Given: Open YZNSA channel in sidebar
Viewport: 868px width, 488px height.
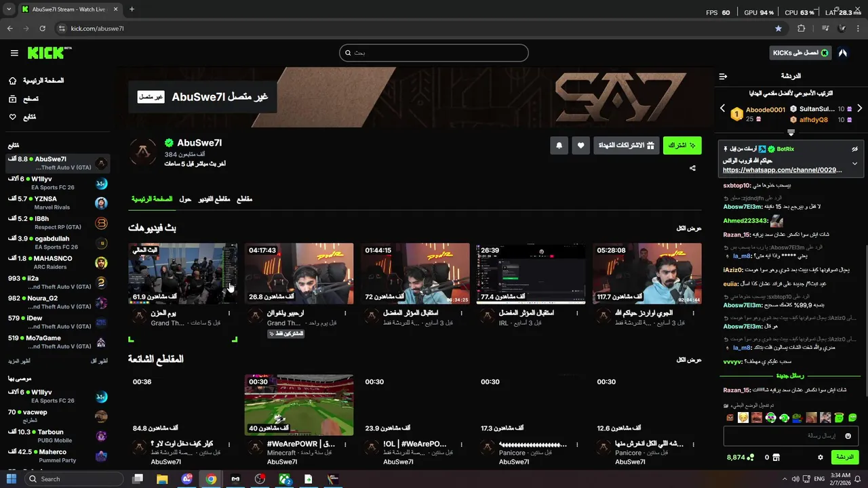Looking at the screenshot, I should pyautogui.click(x=58, y=203).
